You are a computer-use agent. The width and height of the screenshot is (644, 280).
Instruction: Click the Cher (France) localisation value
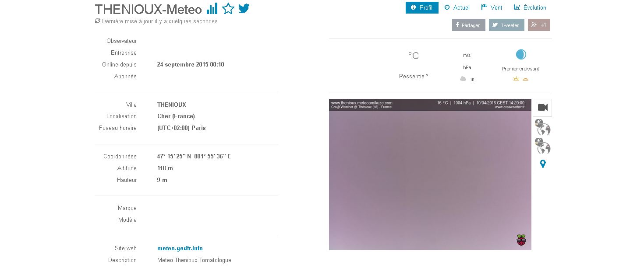(x=176, y=116)
